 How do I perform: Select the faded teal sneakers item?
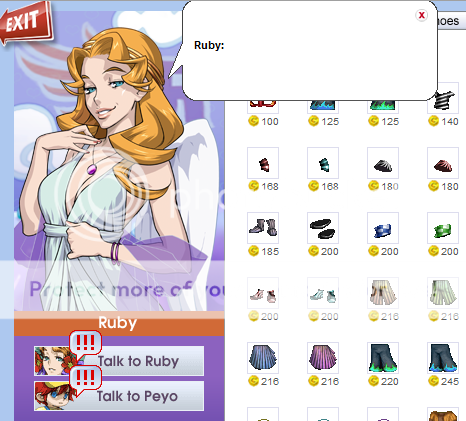point(323,293)
